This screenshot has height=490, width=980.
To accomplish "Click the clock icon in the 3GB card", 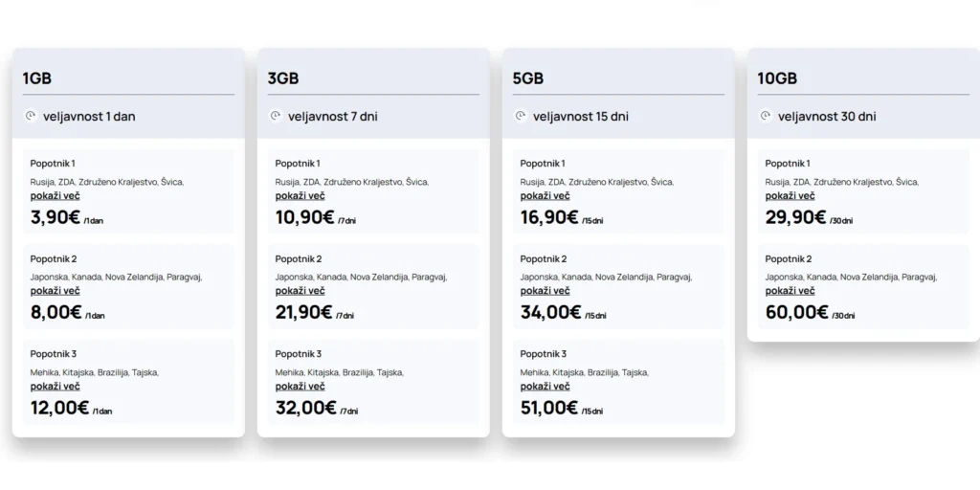I will [276, 116].
